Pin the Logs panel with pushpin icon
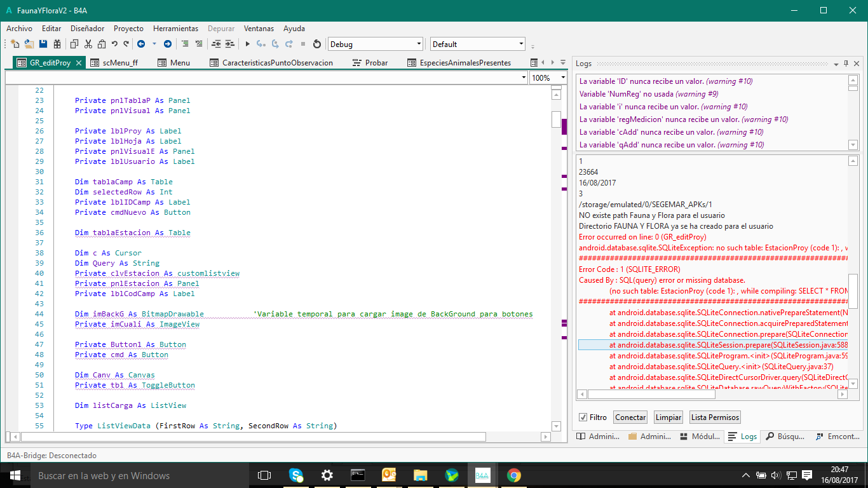The width and height of the screenshot is (868, 488). pos(846,64)
